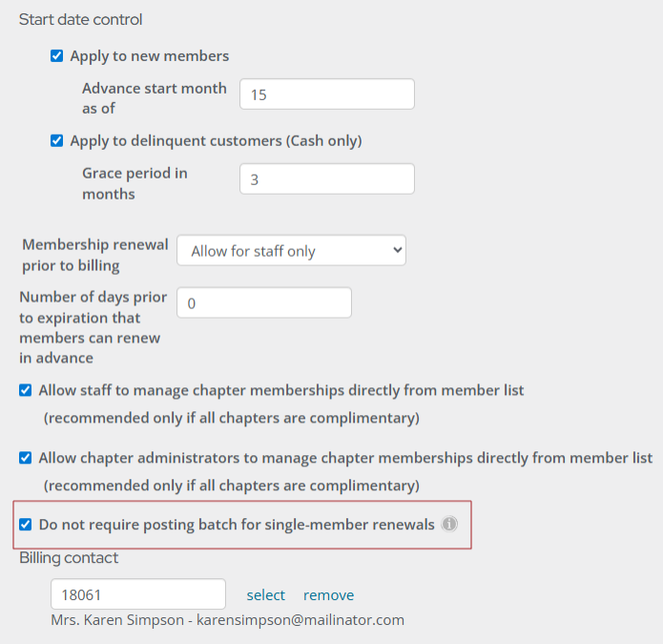Click the Advance start month as of label
Image resolution: width=663 pixels, height=644 pixels.
coord(154,98)
